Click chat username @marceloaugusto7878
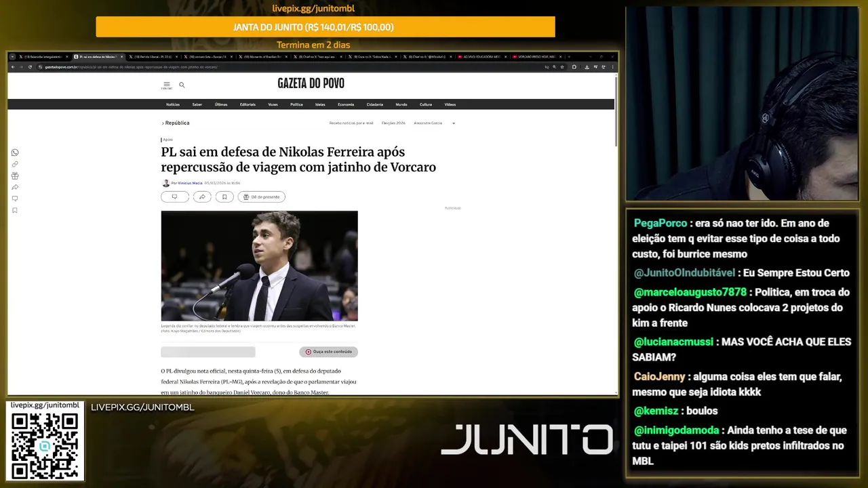This screenshot has height=488, width=868. pos(690,292)
